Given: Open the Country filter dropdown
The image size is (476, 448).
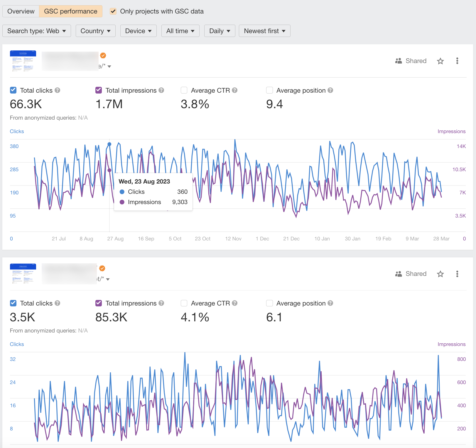Looking at the screenshot, I should (96, 31).
